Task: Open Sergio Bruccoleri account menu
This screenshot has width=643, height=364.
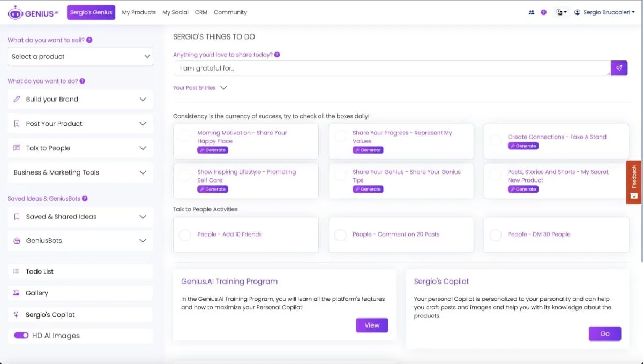Action: [x=605, y=12]
